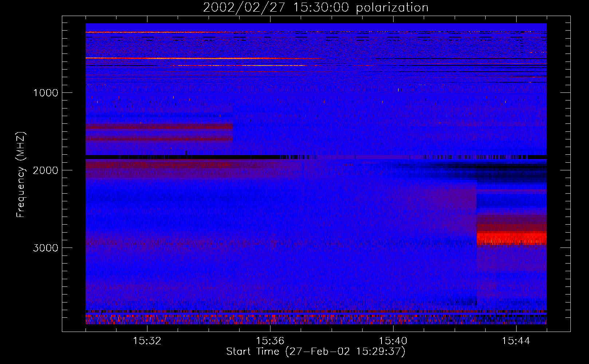Click the bright red burst near 3000 MHz
Viewport: 589px width, 364px height.
pyautogui.click(x=511, y=239)
